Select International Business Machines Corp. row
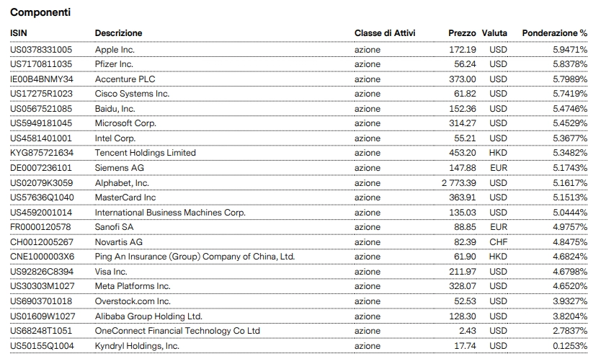 [170, 213]
